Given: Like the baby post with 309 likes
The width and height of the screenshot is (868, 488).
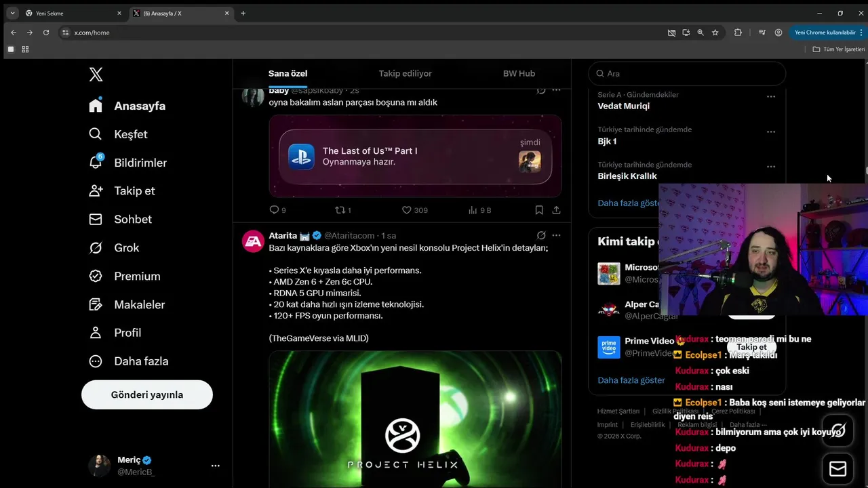Looking at the screenshot, I should (407, 210).
